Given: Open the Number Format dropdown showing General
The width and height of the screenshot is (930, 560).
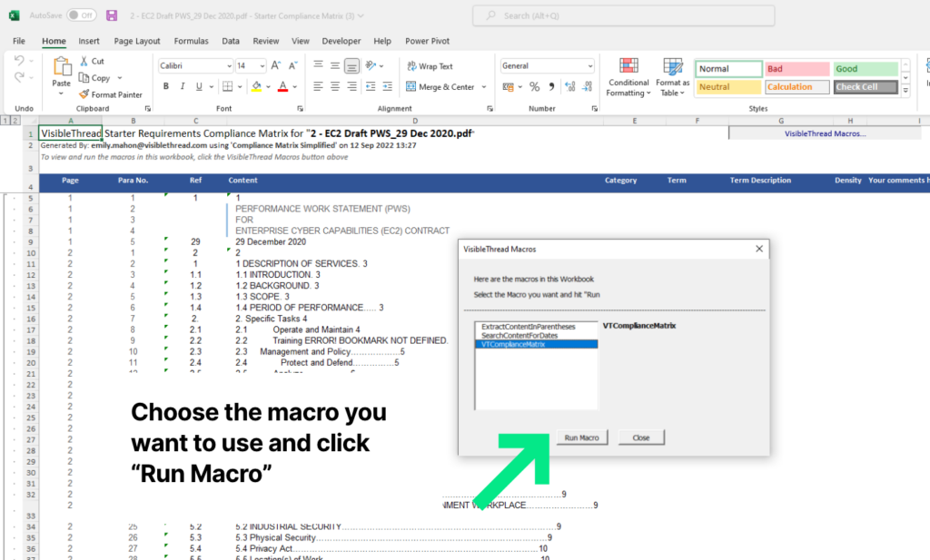Looking at the screenshot, I should (x=590, y=65).
